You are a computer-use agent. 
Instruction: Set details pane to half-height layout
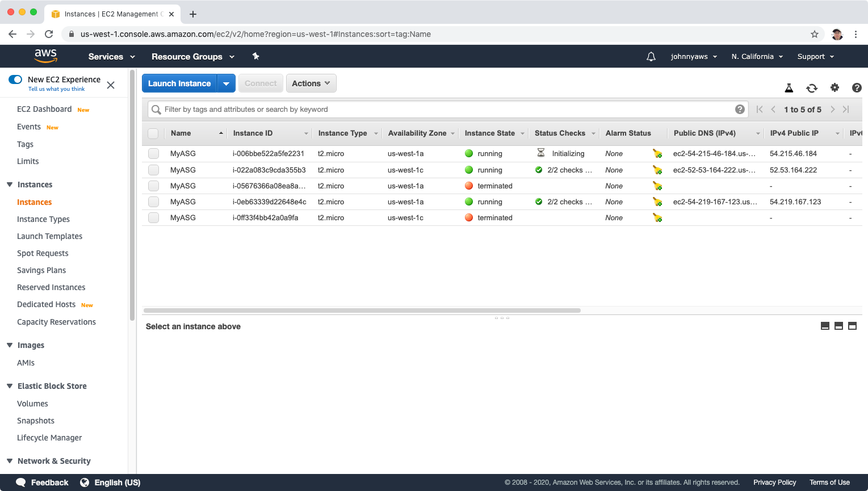838,326
